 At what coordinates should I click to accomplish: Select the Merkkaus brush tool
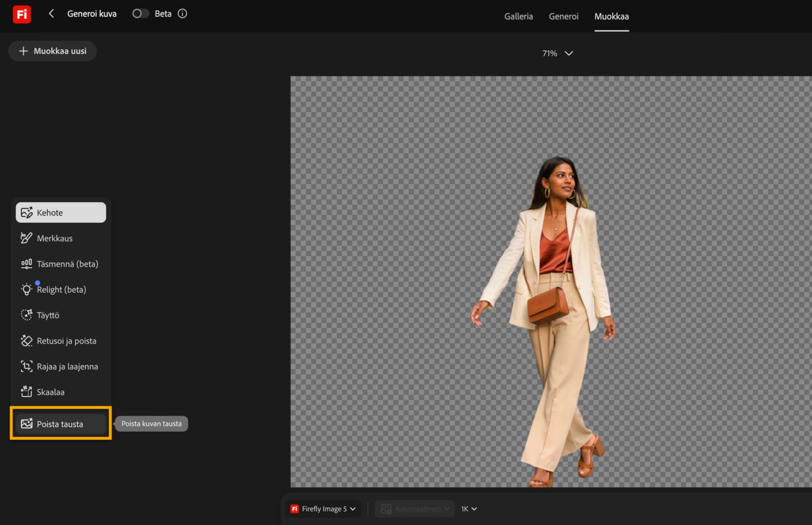(61, 238)
